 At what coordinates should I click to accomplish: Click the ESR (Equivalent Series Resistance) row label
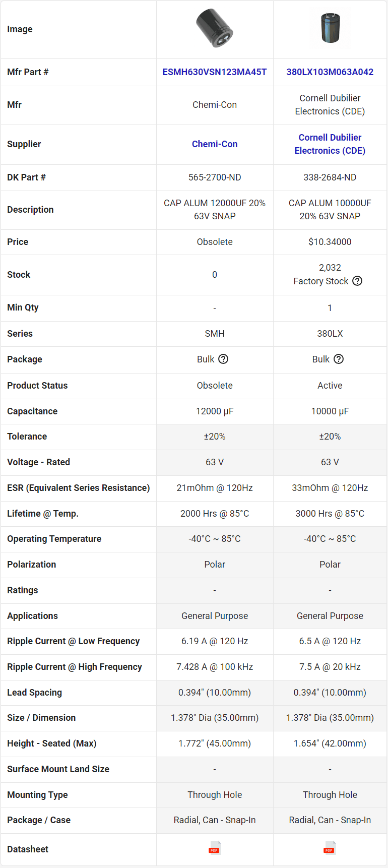click(x=79, y=488)
